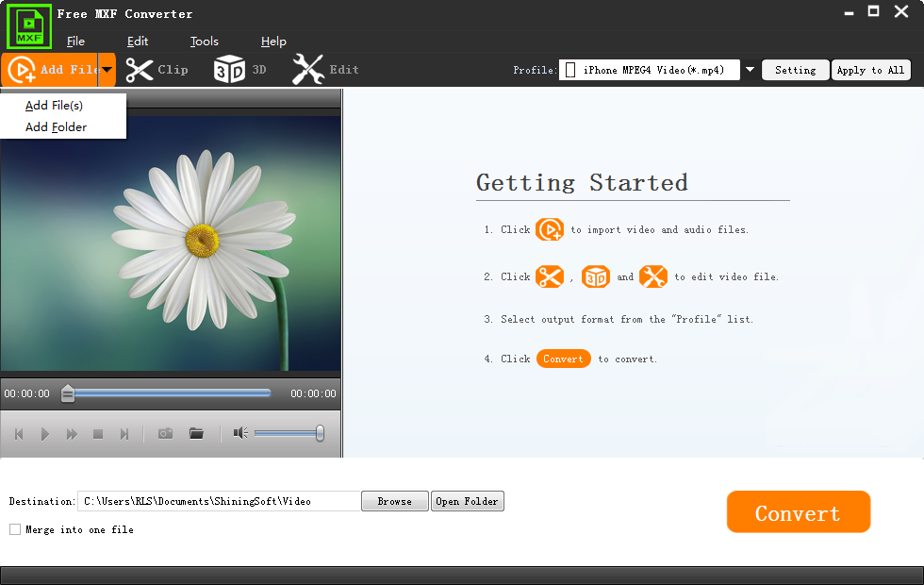This screenshot has height=585, width=924.
Task: Click the Destination path input field
Action: pyautogui.click(x=219, y=501)
